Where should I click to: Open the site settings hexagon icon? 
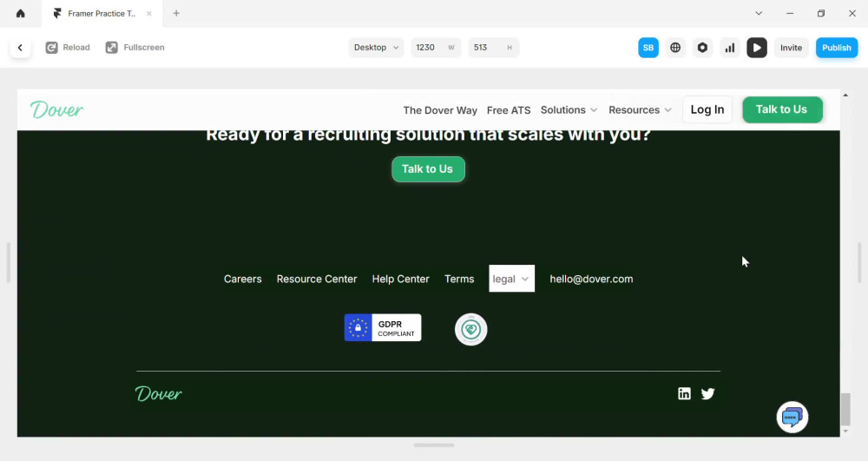(x=702, y=48)
